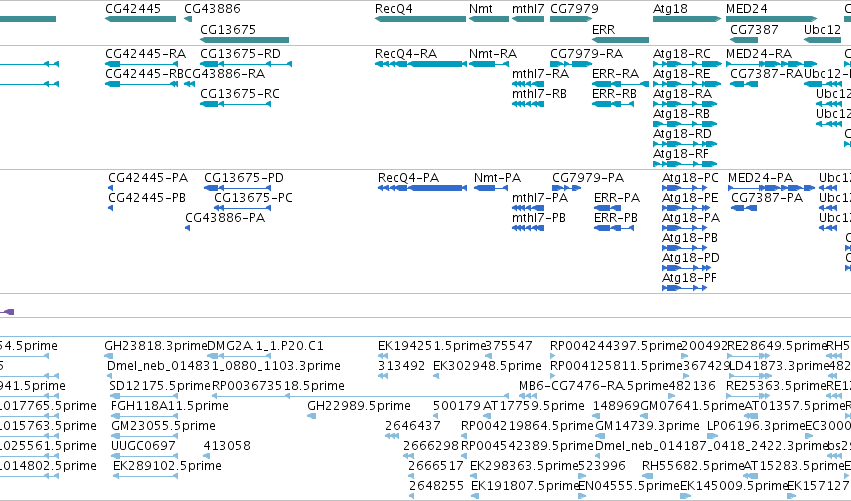Select transcript CG7979-RA
Screen dimensions: 851x501
click(x=571, y=64)
